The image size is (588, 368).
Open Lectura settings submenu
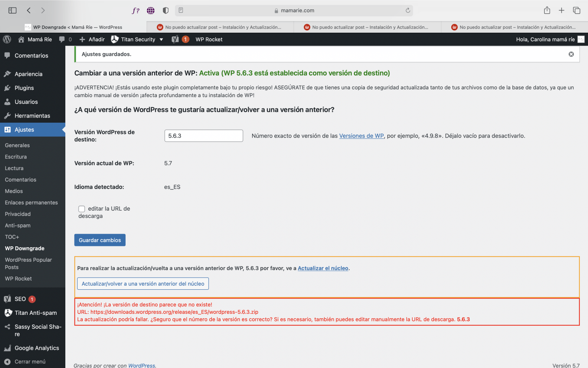pyautogui.click(x=14, y=168)
